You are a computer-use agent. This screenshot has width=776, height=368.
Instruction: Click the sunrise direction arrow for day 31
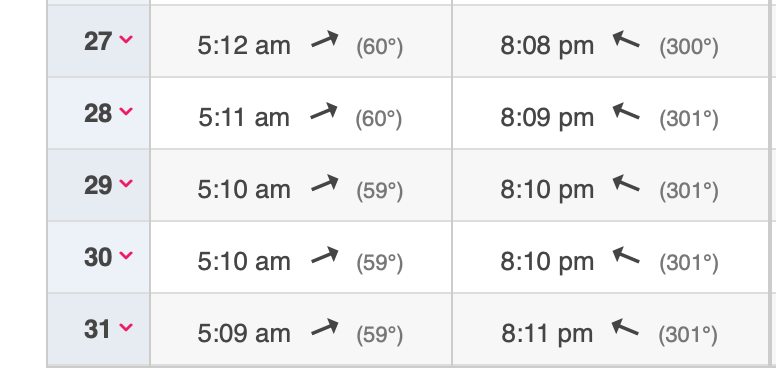coord(325,327)
